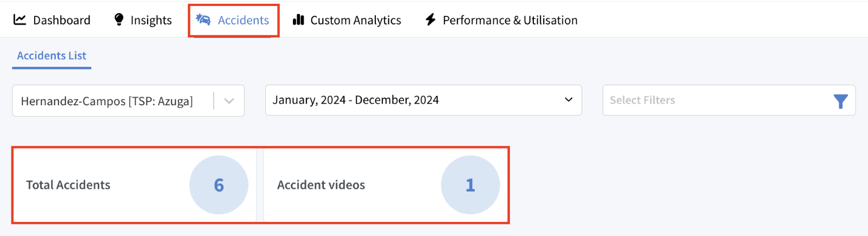Click the Hernandez-Campos [TSP: Azuga] text field
The width and height of the screenshot is (868, 236).
point(107,101)
